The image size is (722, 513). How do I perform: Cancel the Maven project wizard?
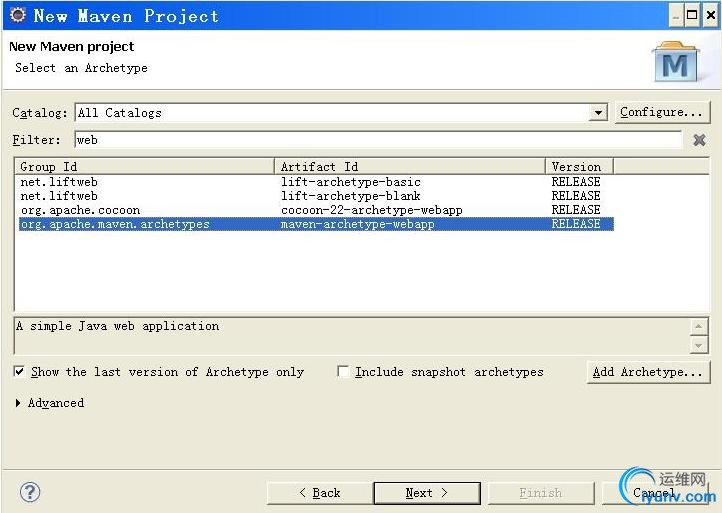(655, 493)
